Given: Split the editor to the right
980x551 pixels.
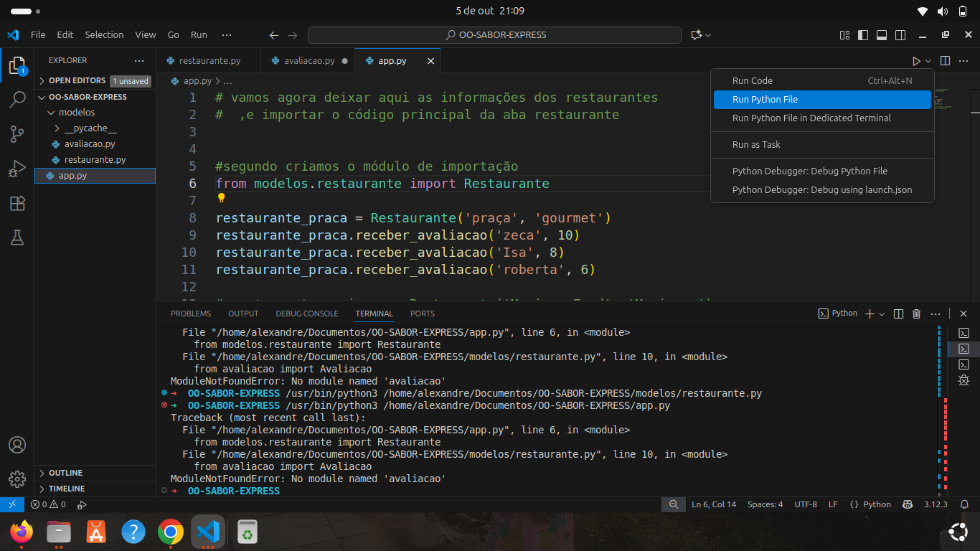Looking at the screenshot, I should 945,61.
